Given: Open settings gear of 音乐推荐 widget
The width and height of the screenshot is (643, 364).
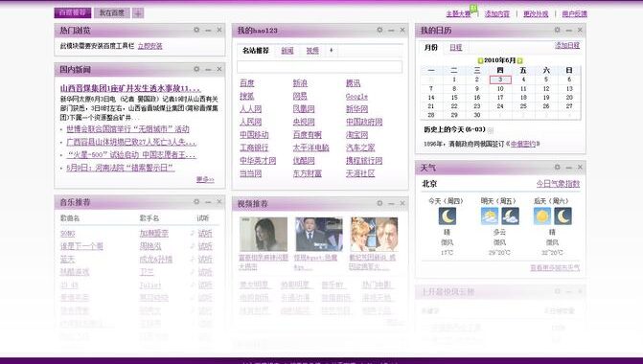Looking at the screenshot, I should (196, 202).
